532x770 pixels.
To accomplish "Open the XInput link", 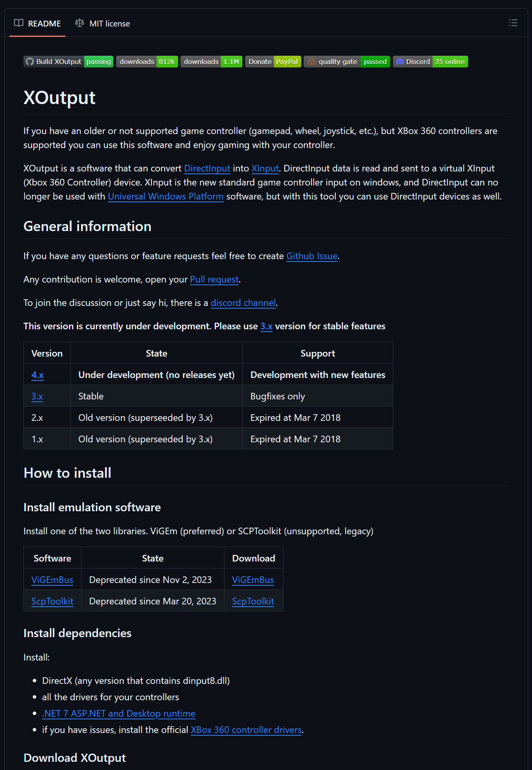I will (265, 168).
